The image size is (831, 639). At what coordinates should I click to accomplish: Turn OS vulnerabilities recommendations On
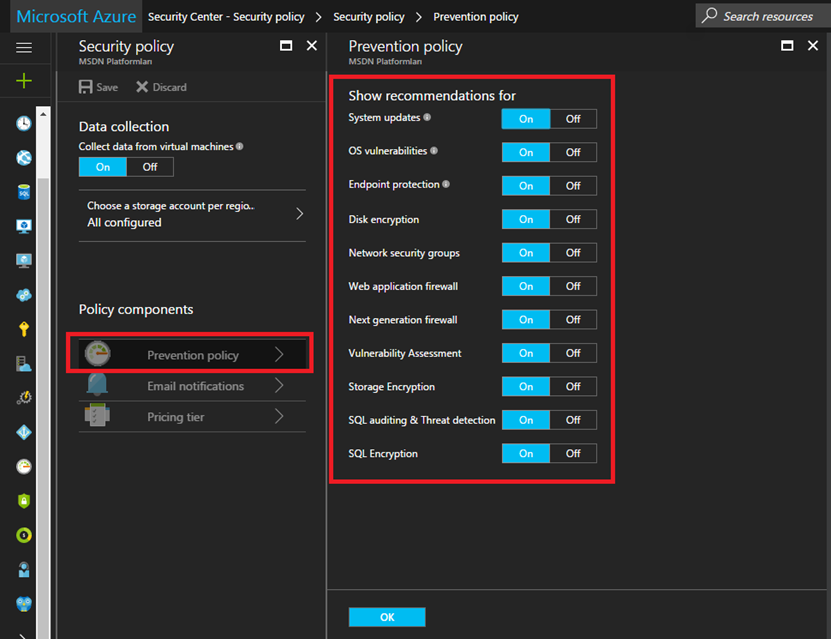[x=526, y=152]
